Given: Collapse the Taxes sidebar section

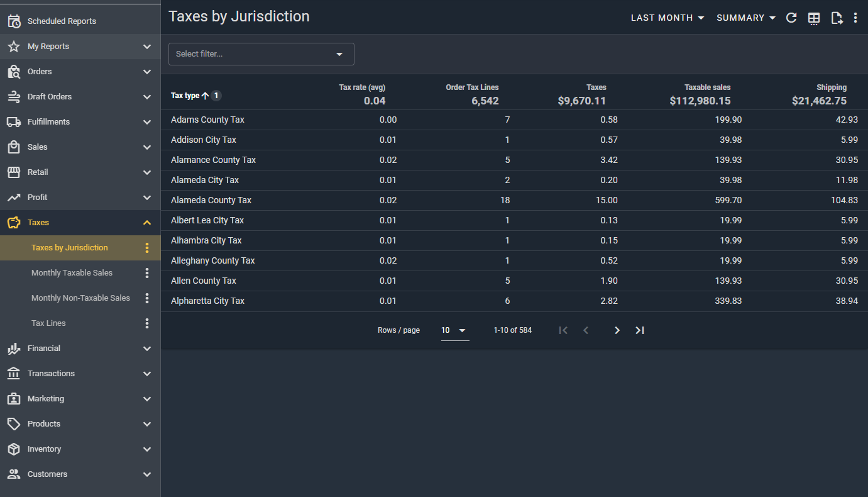Looking at the screenshot, I should pyautogui.click(x=147, y=223).
